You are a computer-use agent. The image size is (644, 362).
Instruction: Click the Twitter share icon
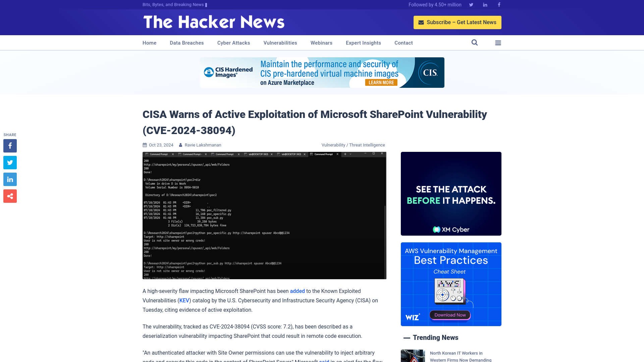click(x=10, y=163)
